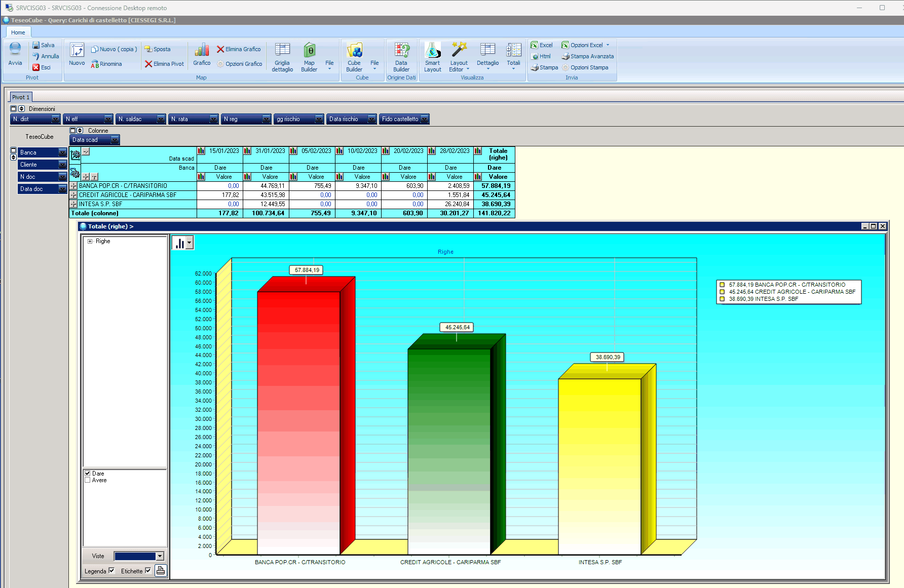Open the Layout Editor wand
Viewport: 904px width, 588px height.
click(459, 49)
